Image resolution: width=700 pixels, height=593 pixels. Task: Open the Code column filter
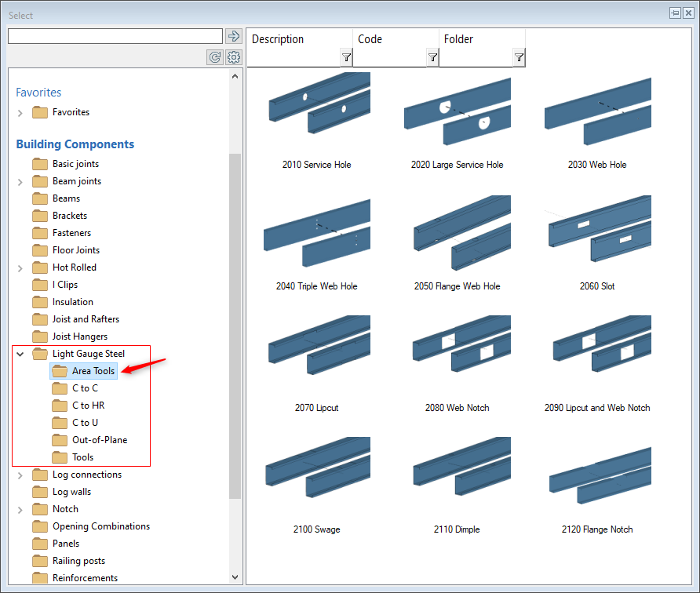pyautogui.click(x=432, y=57)
